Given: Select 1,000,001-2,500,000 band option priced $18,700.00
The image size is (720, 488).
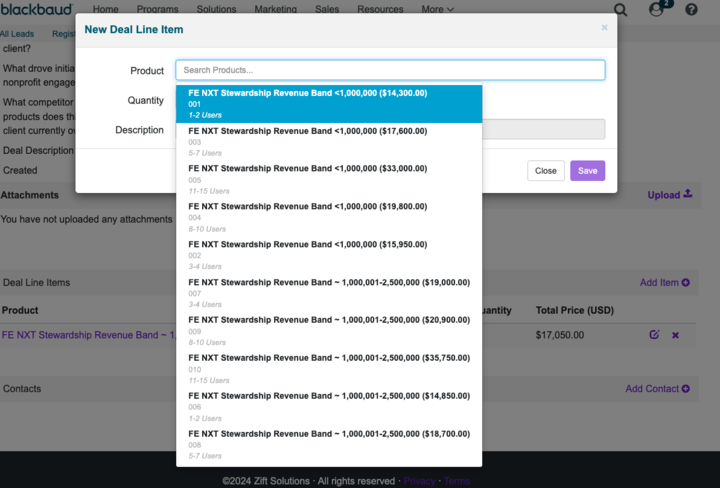Looking at the screenshot, I should 329,445.
